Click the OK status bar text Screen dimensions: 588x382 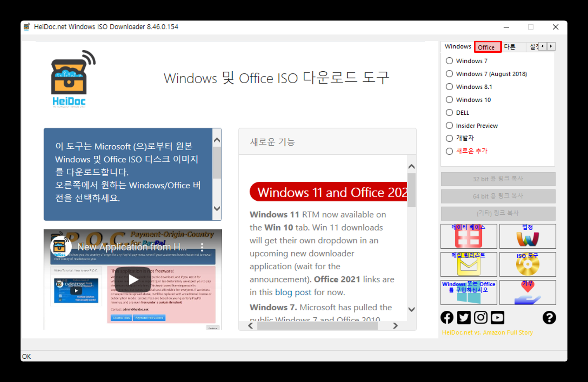tap(26, 356)
